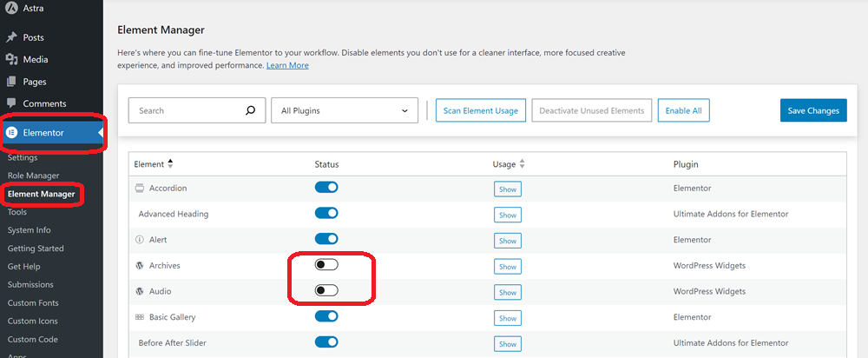
Task: Open Submissions submenu item
Action: (30, 284)
